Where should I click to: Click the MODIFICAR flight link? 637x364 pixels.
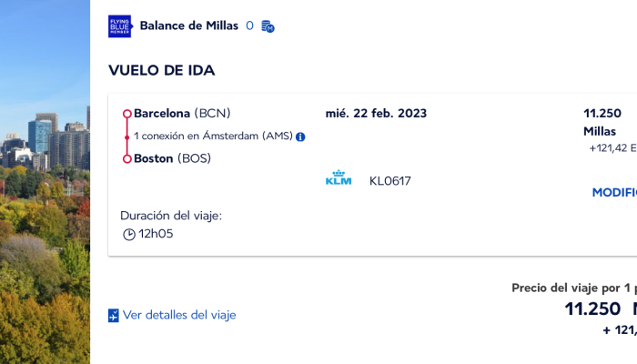pyautogui.click(x=614, y=192)
